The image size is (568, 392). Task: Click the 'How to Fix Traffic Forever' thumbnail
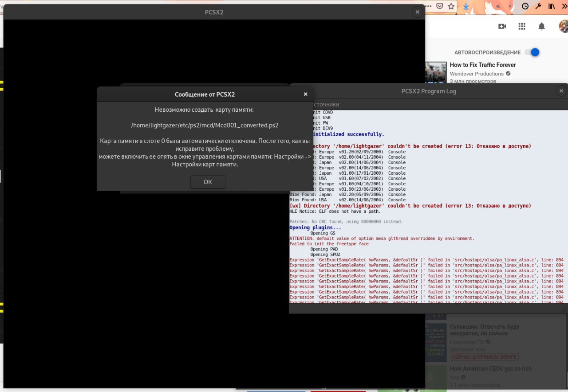click(436, 72)
